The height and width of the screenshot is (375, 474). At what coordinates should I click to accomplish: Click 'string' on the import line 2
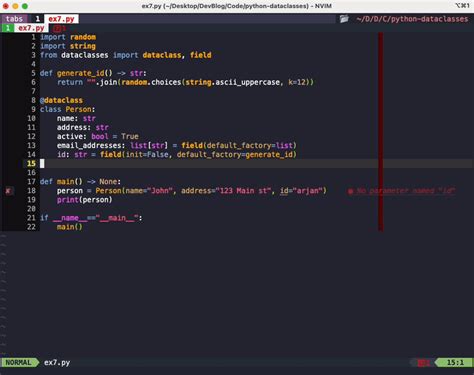coord(83,46)
